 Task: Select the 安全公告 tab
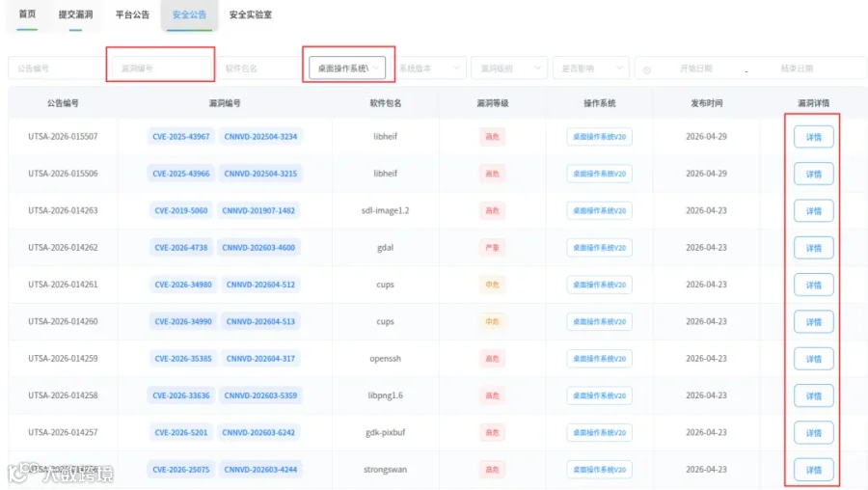pyautogui.click(x=189, y=14)
